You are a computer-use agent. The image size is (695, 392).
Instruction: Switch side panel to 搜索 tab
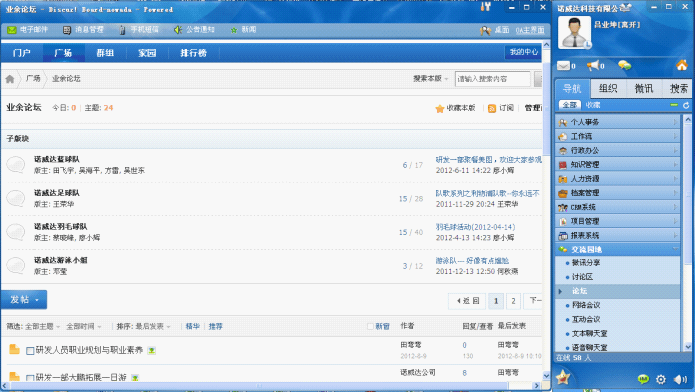tap(678, 88)
